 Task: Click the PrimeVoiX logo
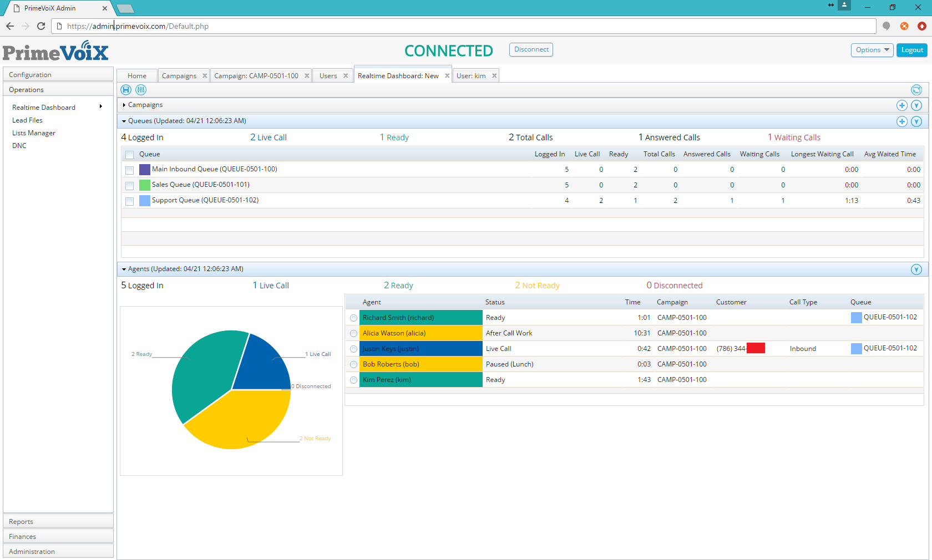[55, 51]
